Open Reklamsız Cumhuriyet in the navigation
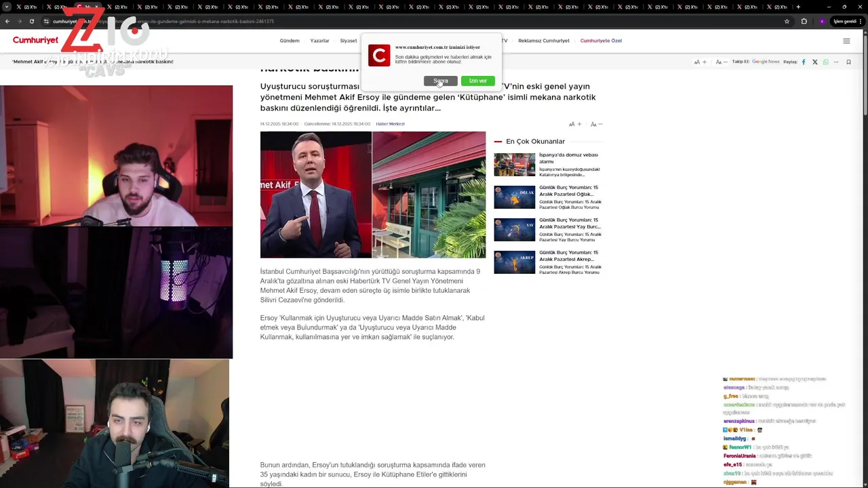This screenshot has width=868, height=488. click(x=544, y=41)
